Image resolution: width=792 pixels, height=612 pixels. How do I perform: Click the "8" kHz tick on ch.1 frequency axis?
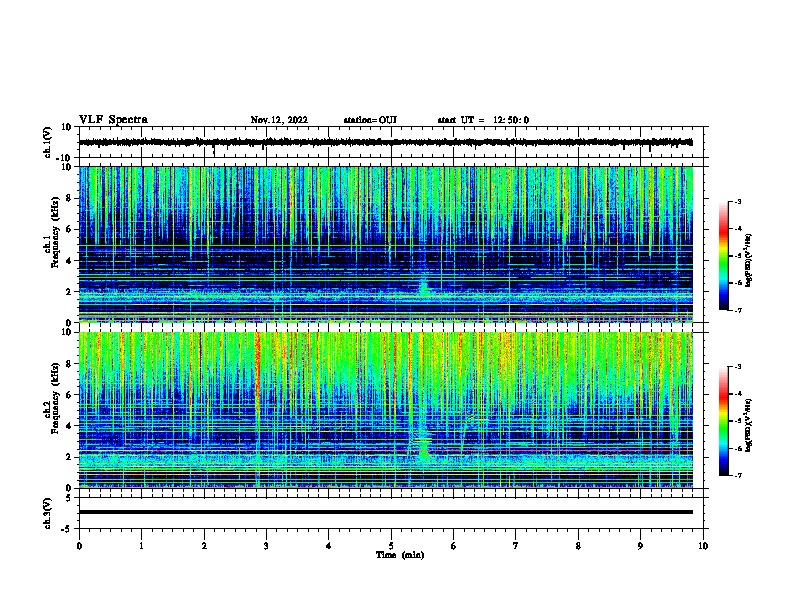[x=70, y=198]
